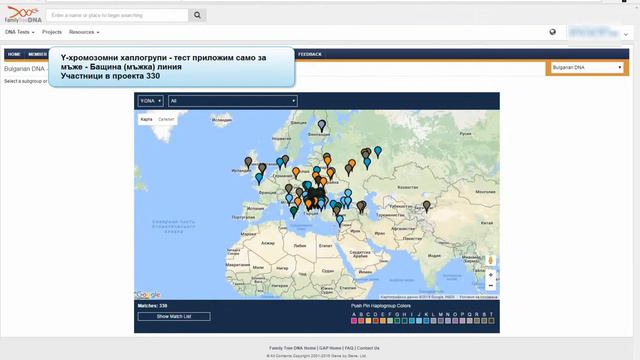Zoom in the map with plus
The width and height of the screenshot is (640, 360).
click(491, 275)
